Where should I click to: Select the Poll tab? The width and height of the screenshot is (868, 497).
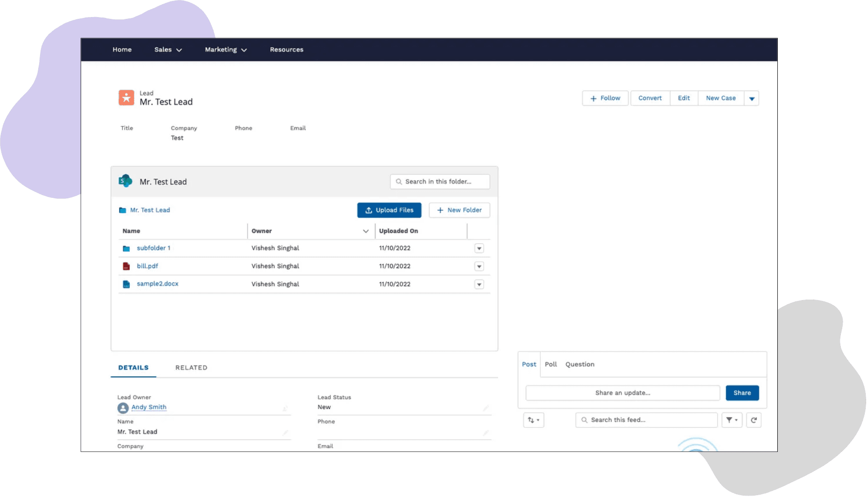coord(550,364)
